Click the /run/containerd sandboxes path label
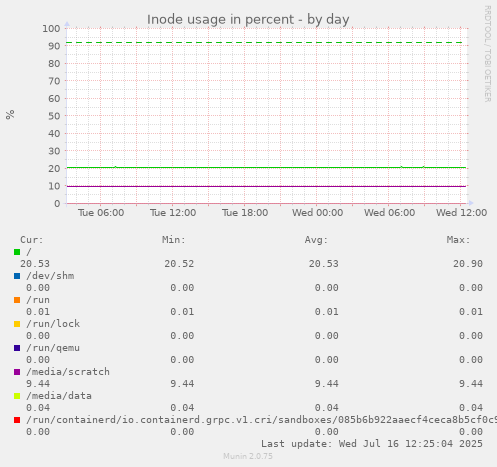The width and height of the screenshot is (497, 467). pos(261,420)
